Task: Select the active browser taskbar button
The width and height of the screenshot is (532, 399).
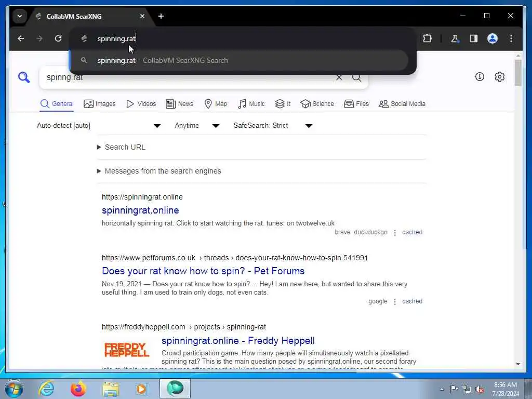Action: (x=175, y=389)
